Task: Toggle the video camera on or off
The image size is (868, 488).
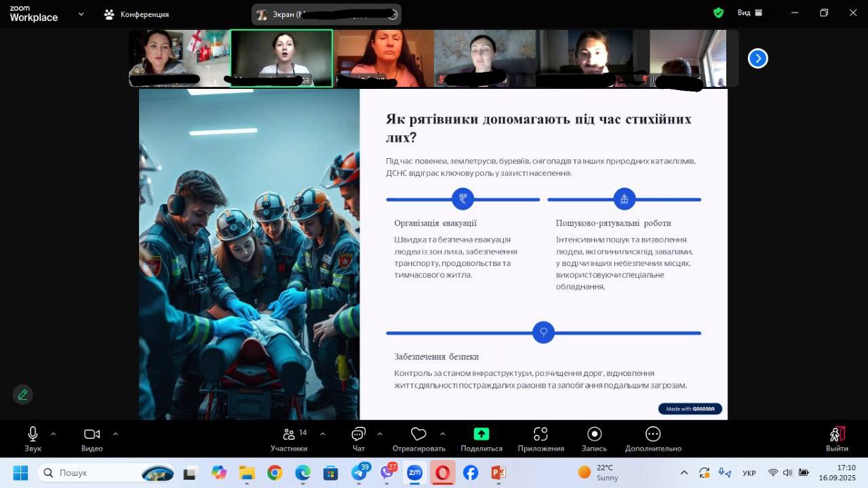Action: 92,434
